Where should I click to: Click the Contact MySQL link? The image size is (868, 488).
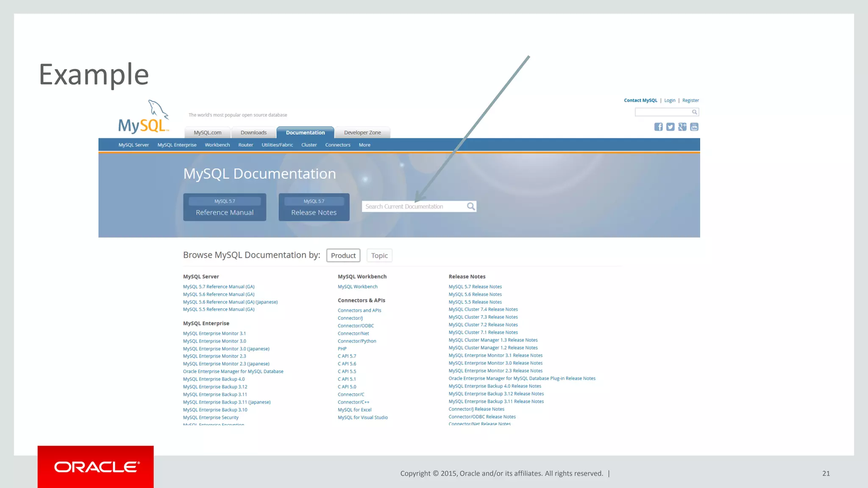(x=640, y=100)
